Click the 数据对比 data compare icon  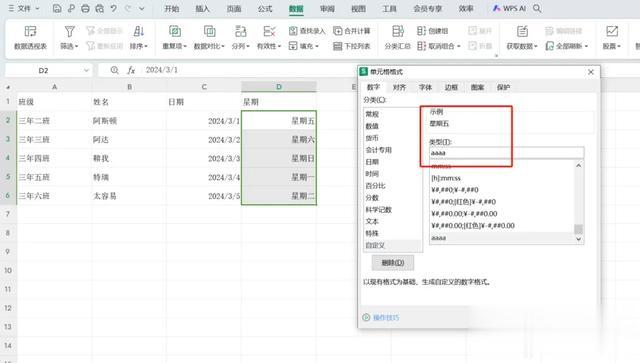coord(209,31)
